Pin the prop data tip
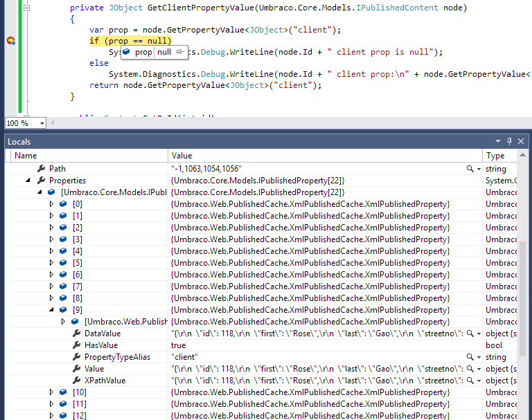Image resolution: width=532 pixels, height=420 pixels. click(x=180, y=52)
